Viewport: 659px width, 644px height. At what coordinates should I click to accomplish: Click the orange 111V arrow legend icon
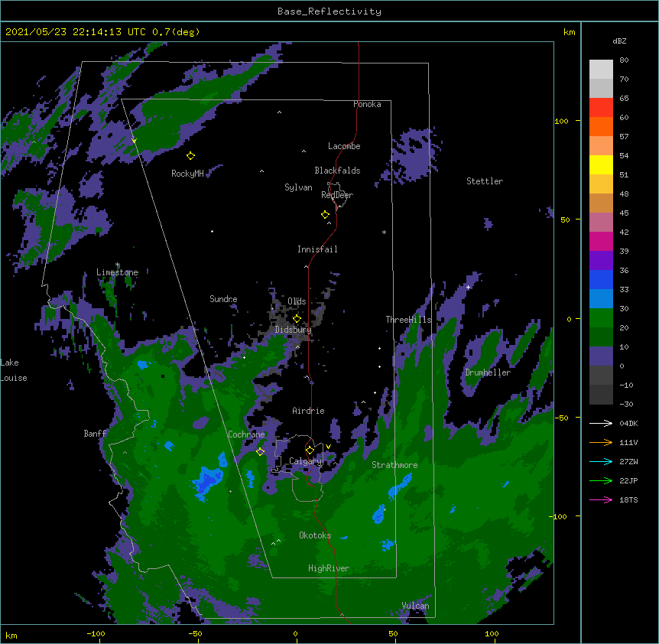tap(601, 442)
